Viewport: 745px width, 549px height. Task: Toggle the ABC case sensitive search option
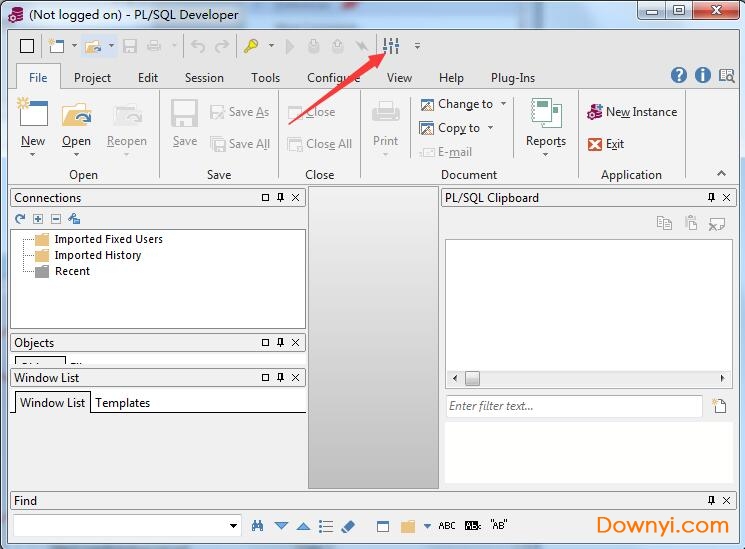pyautogui.click(x=447, y=526)
